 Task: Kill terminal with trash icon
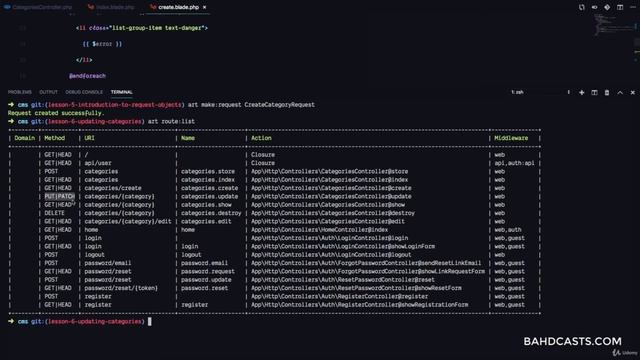pyautogui.click(x=607, y=93)
